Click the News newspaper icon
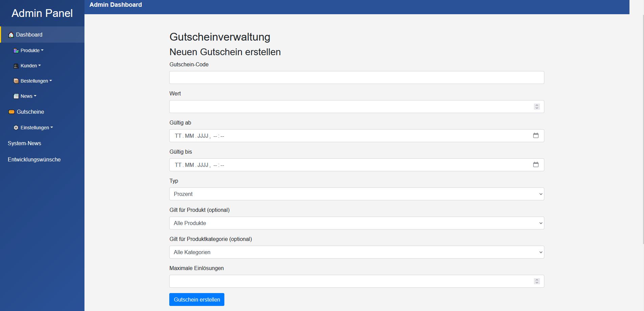644x311 pixels. (16, 96)
